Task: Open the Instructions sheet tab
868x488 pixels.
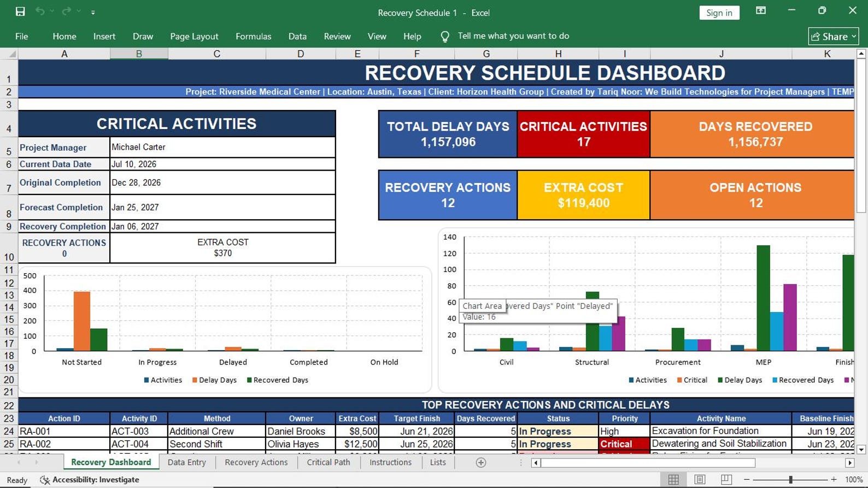Action: click(x=390, y=462)
